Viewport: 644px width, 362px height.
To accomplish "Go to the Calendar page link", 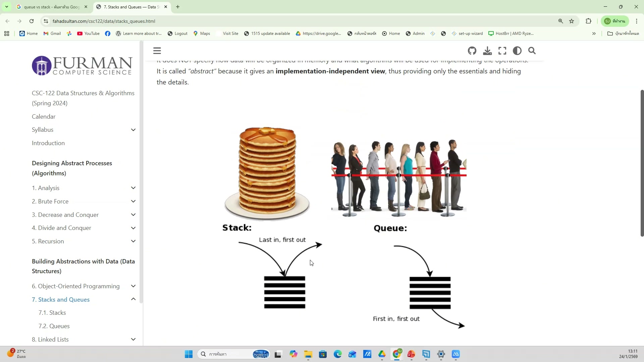I will [44, 117].
